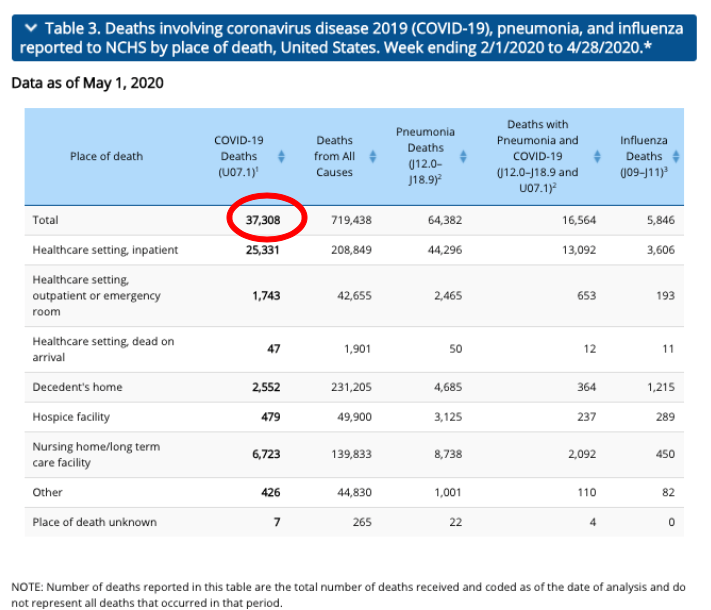Select nursing home influenza deaths 450

(665, 454)
